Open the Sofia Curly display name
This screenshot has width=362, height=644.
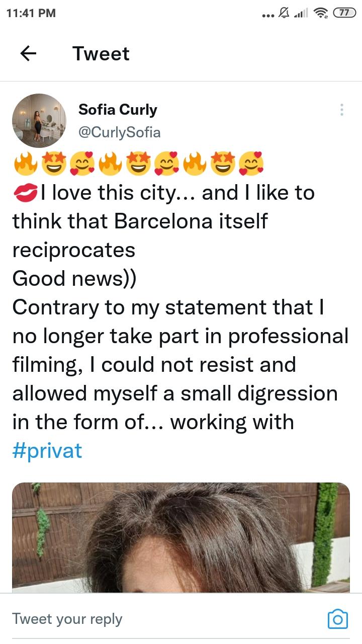click(x=118, y=110)
